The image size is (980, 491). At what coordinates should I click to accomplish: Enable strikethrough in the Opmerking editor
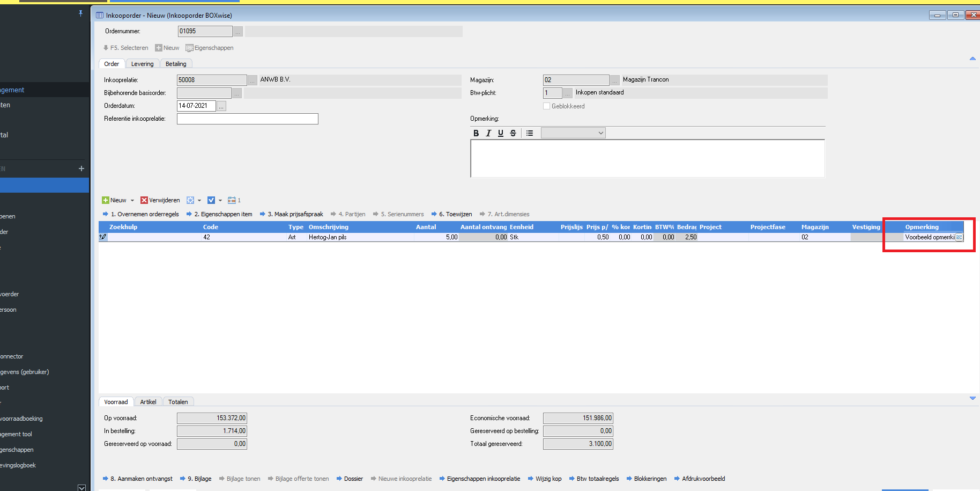(513, 133)
